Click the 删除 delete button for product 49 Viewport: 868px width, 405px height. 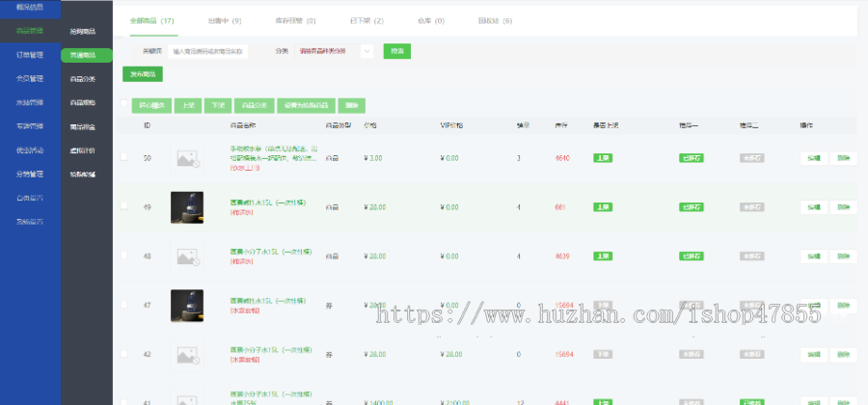point(844,207)
